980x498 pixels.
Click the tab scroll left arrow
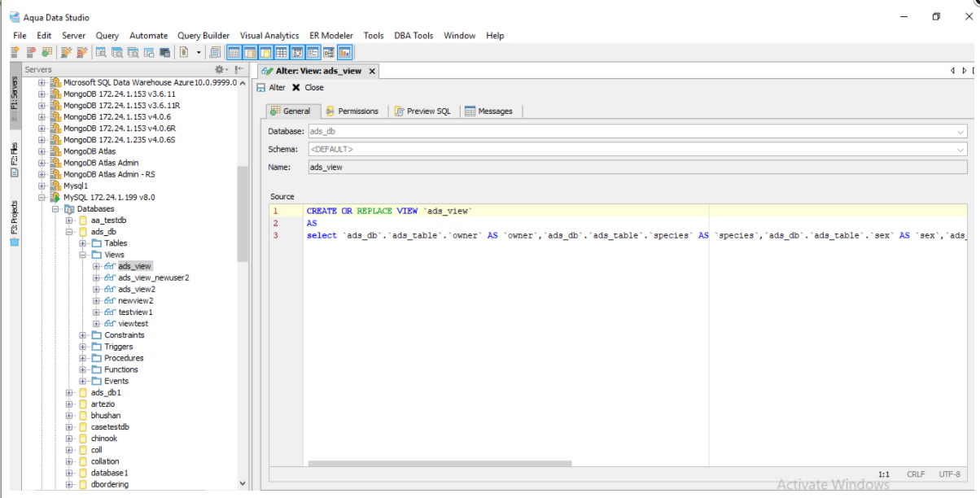pos(953,72)
